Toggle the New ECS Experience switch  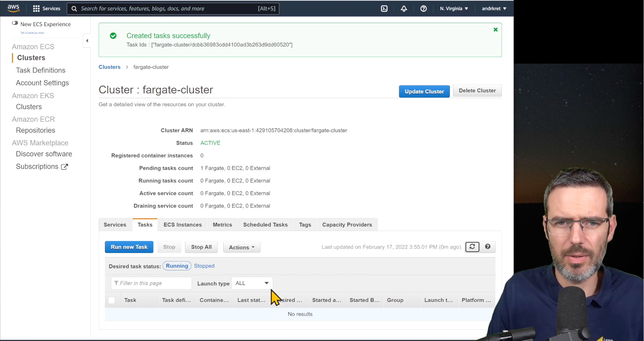tap(15, 23)
